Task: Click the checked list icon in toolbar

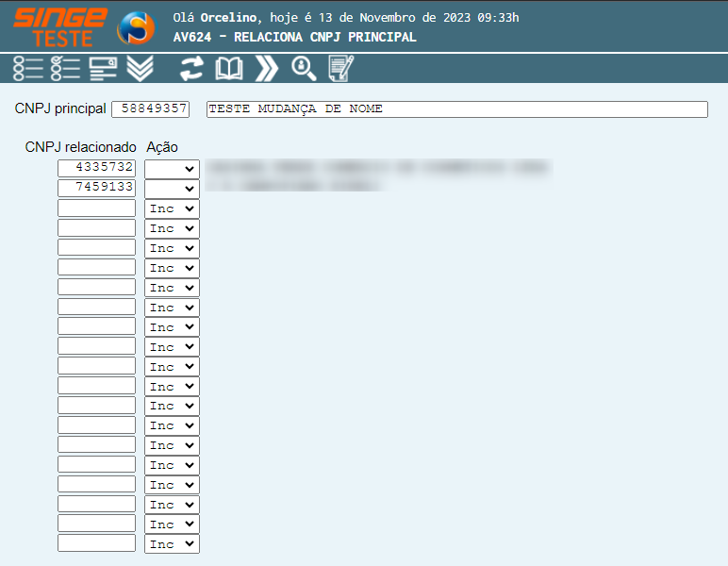Action: pyautogui.click(x=64, y=68)
